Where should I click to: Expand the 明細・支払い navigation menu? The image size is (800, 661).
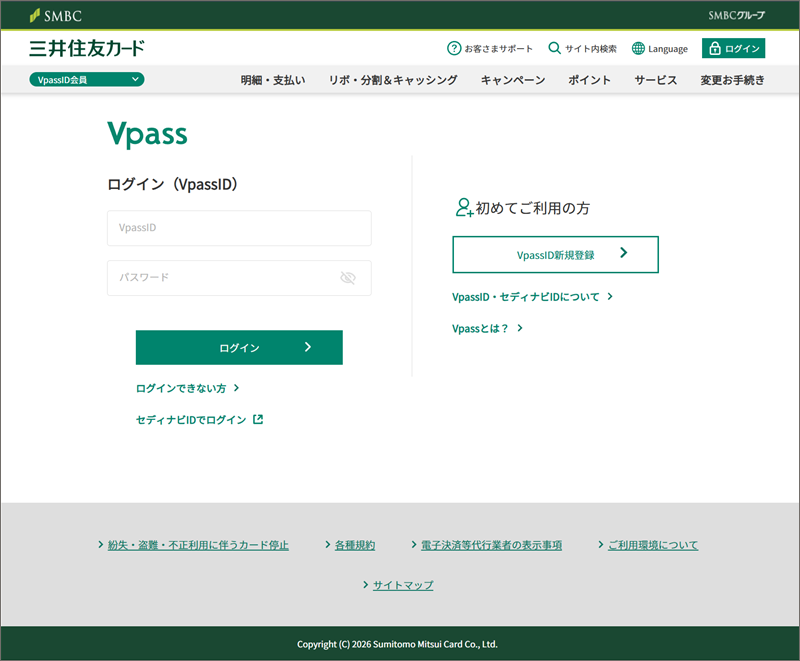tap(273, 80)
